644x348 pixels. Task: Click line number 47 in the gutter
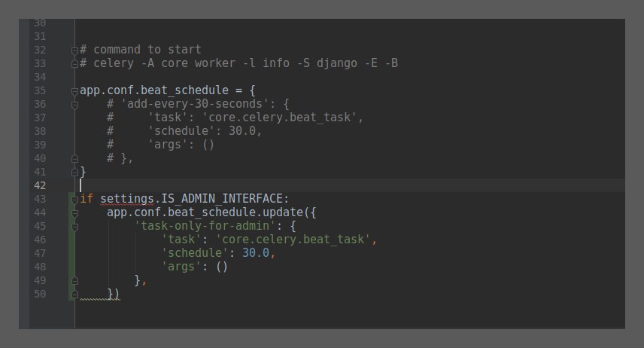click(40, 253)
